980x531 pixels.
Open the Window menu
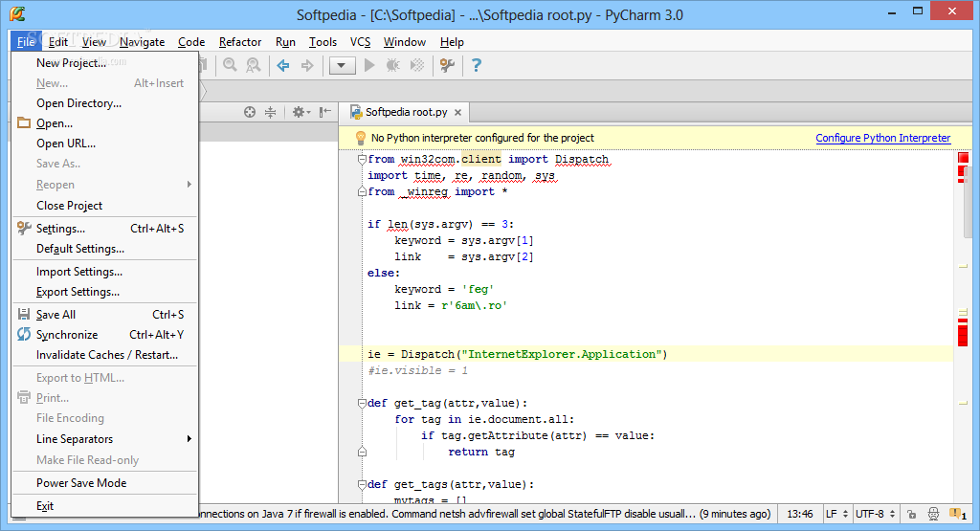coord(405,42)
